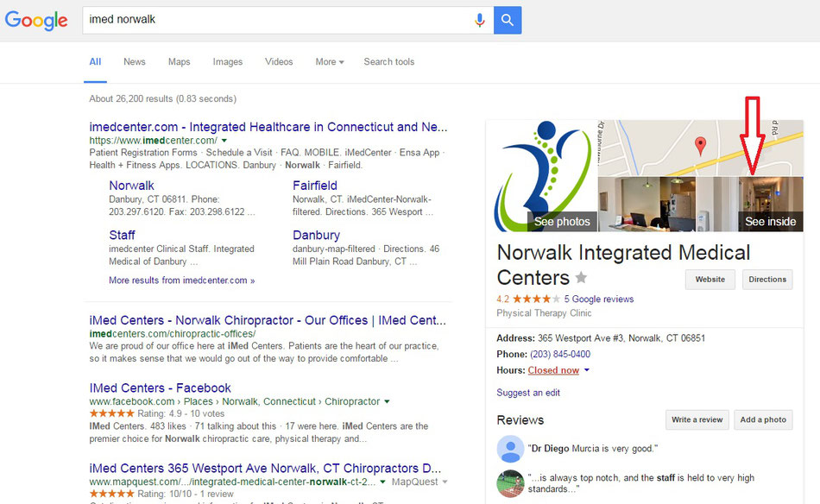Switch to the News tab
820x504 pixels.
click(135, 61)
